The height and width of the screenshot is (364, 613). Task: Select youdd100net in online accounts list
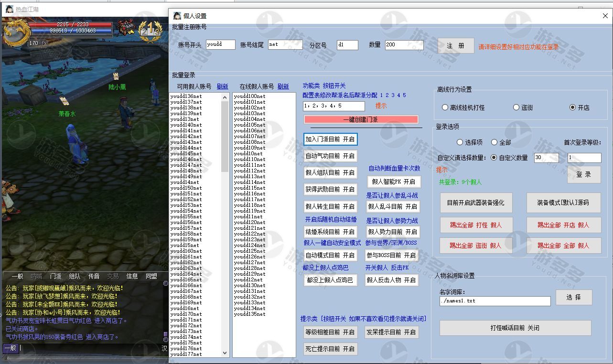click(x=249, y=96)
